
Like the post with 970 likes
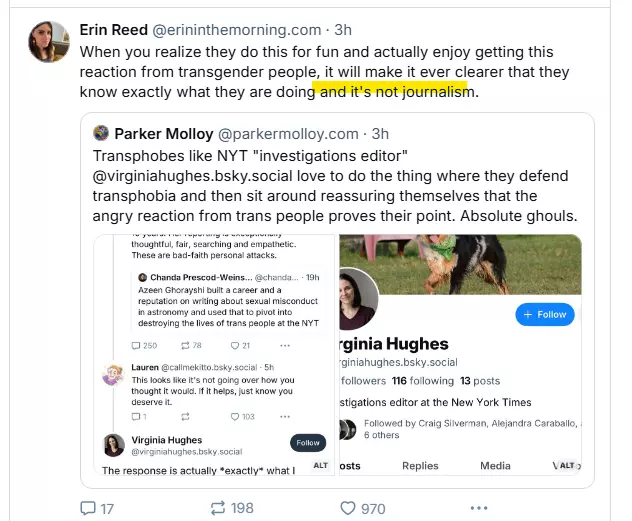tap(348, 508)
